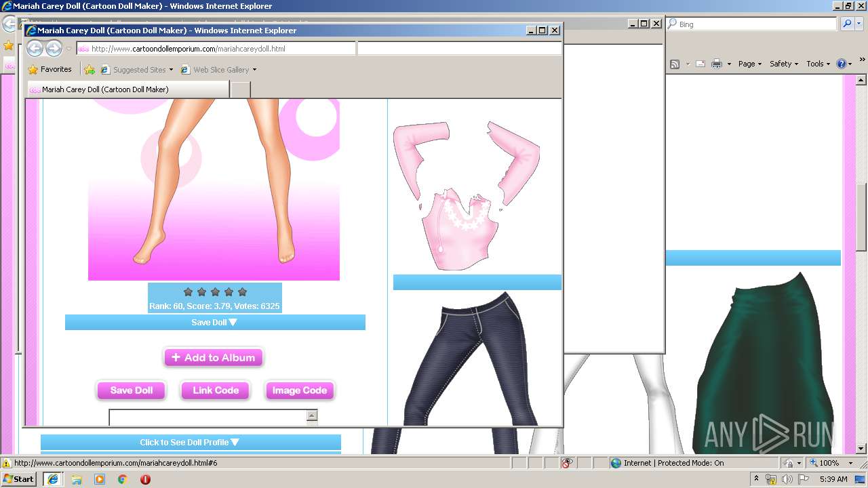
Task: Click the Bing search magnifier button
Action: (847, 24)
